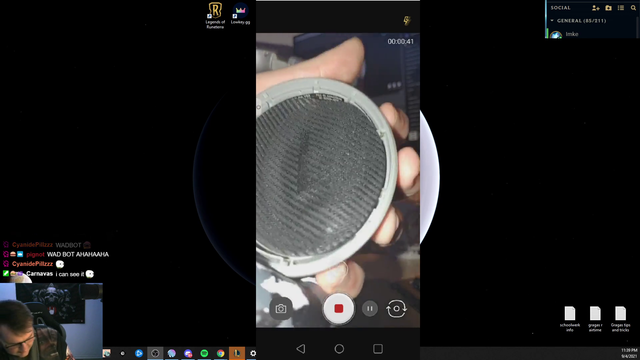Switch camera with the flip icon

(396, 309)
